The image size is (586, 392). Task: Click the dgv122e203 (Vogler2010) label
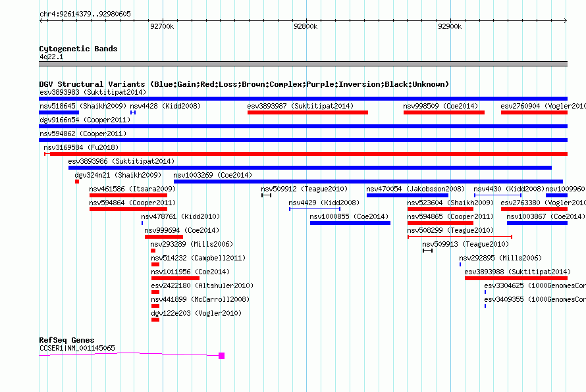(196, 313)
